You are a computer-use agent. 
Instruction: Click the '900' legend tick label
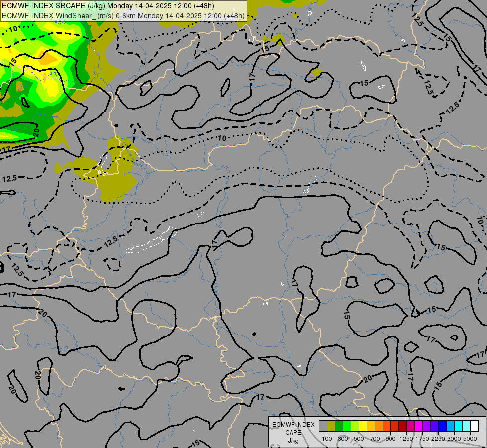point(390,439)
